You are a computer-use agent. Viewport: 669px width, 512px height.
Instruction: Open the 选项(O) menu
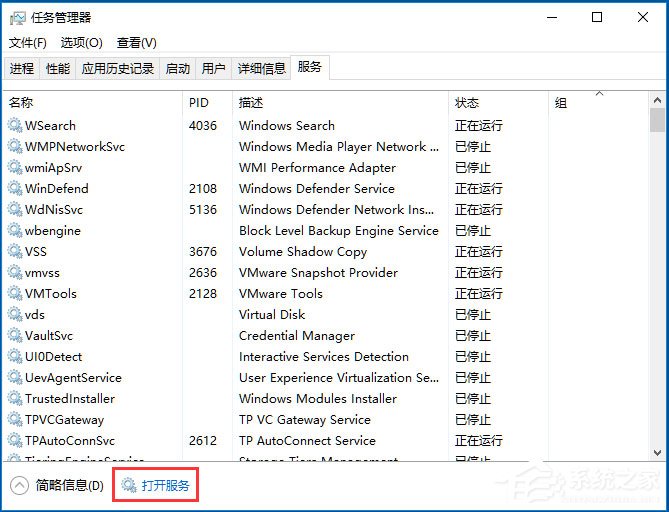point(81,43)
